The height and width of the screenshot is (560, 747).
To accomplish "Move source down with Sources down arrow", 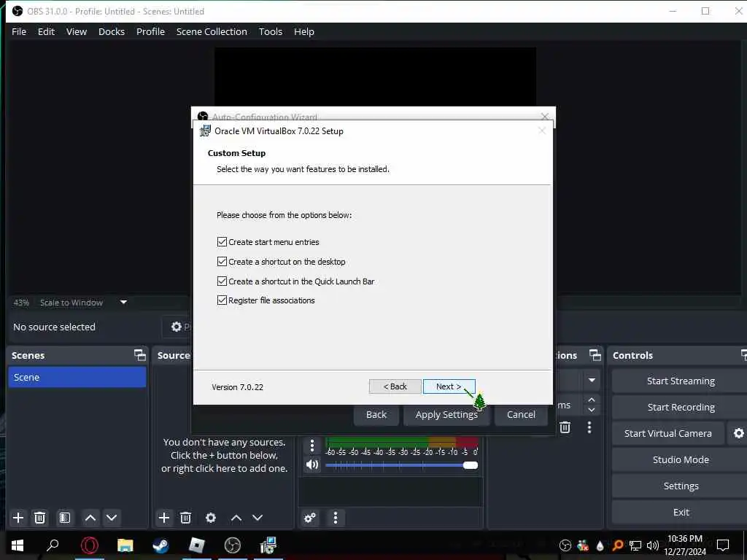I will [x=258, y=518].
